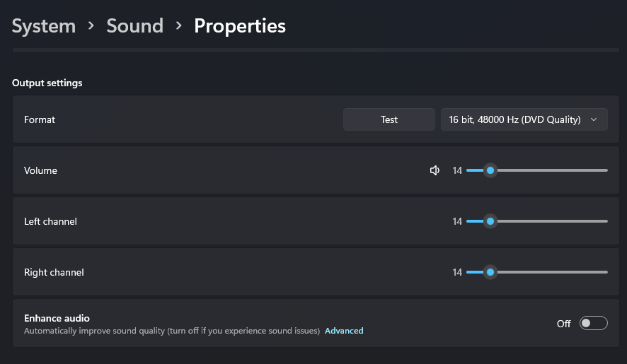Viewport: 627px width, 364px height.
Task: Click the Left channel label
Action: [x=50, y=221]
